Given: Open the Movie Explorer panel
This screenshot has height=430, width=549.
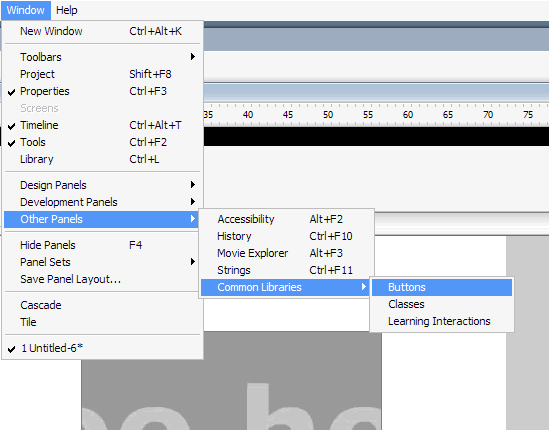Looking at the screenshot, I should pyautogui.click(x=285, y=253).
